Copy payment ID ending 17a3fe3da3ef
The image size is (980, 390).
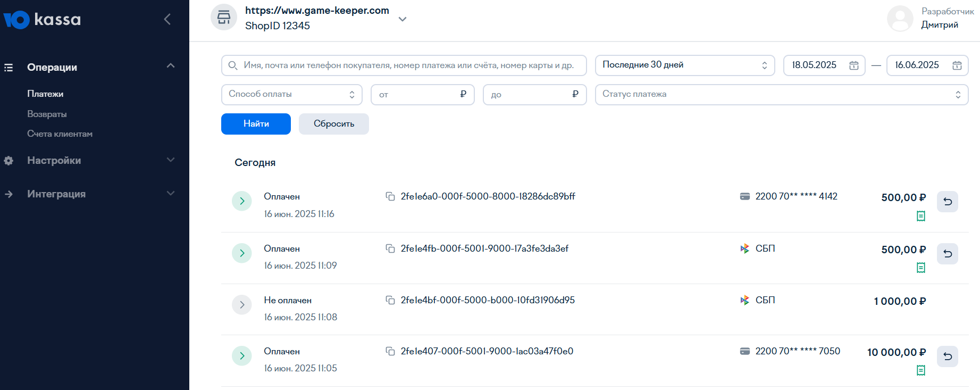coord(390,248)
